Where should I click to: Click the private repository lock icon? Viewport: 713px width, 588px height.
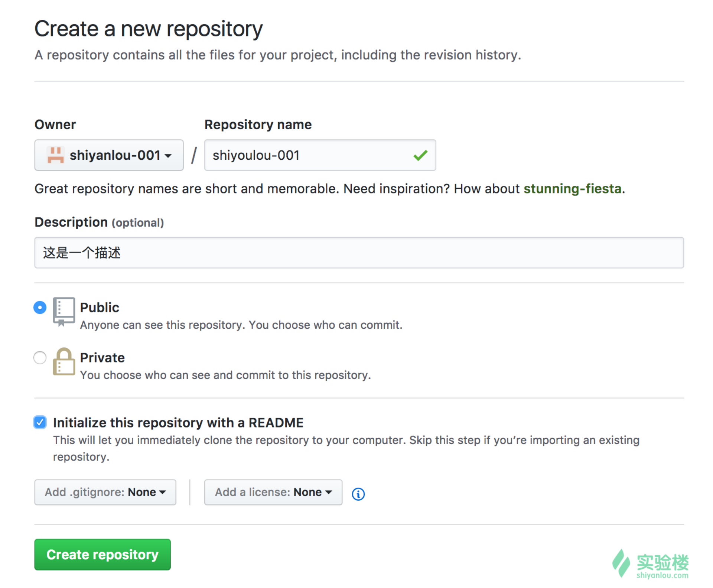click(64, 361)
